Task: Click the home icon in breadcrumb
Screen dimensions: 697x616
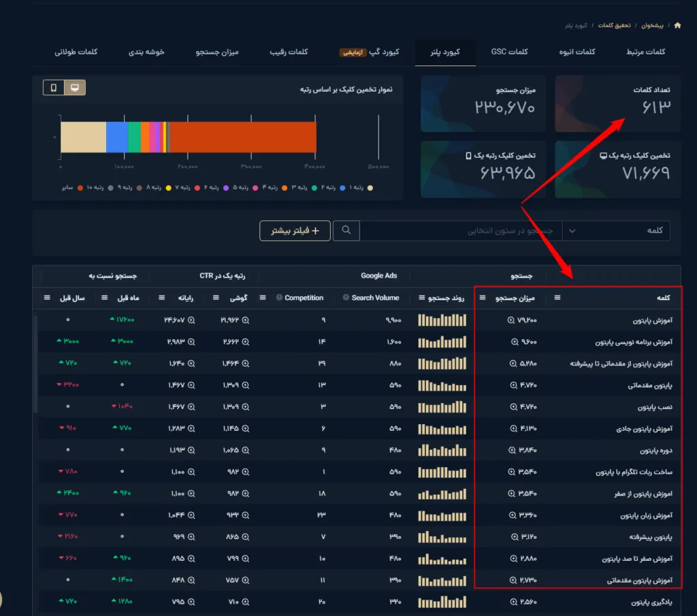Action: click(677, 25)
